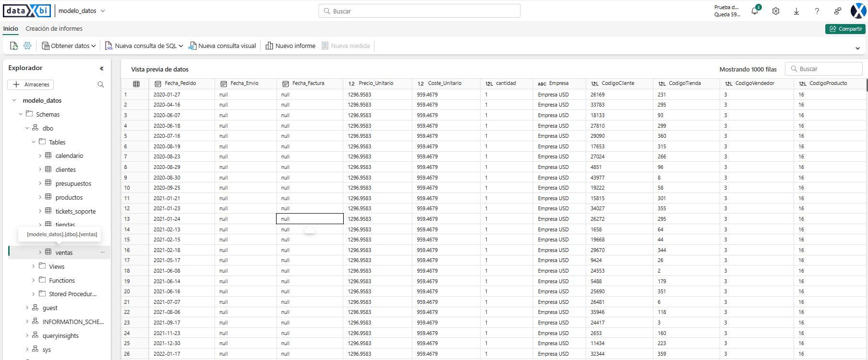
Task: Click the Nuevo informe button
Action: 290,46
